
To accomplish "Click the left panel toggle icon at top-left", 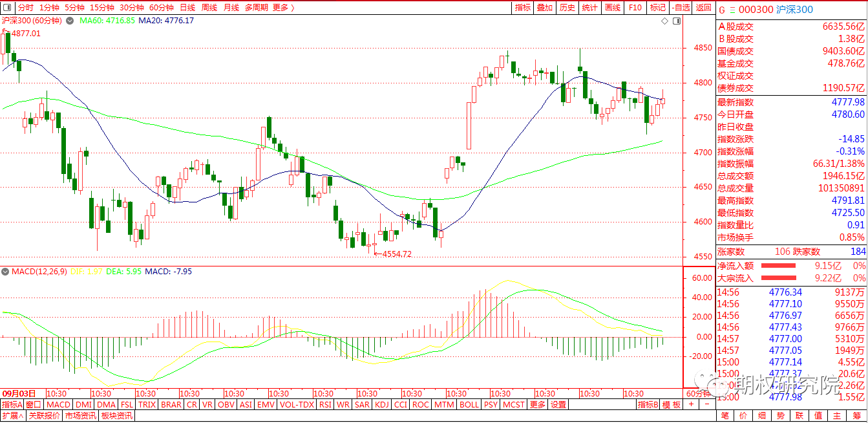I will (7, 8).
